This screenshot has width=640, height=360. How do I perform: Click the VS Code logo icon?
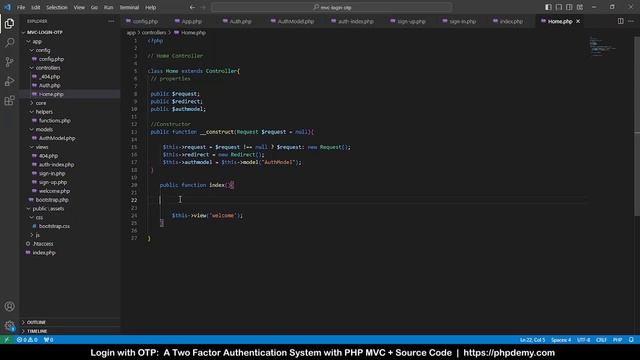(7, 7)
